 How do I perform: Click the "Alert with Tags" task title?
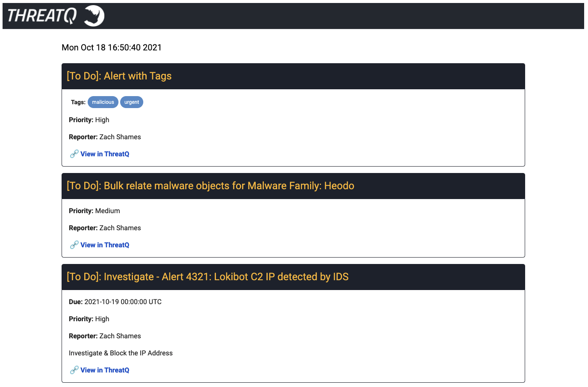tap(119, 76)
